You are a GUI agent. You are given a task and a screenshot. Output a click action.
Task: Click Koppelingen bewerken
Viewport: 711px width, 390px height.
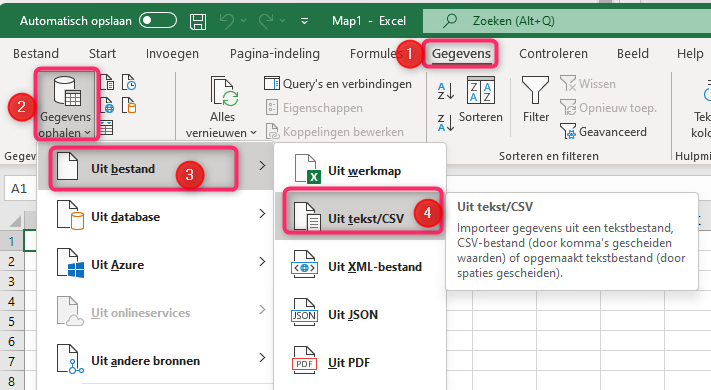(x=335, y=132)
